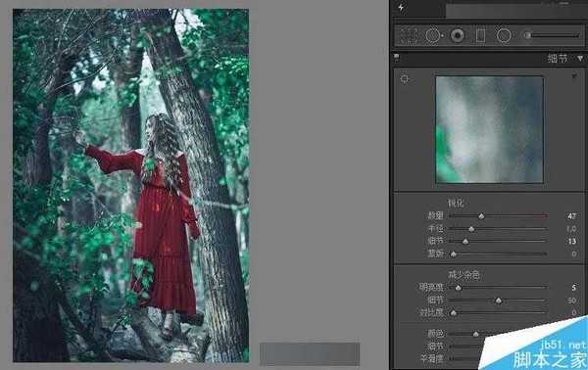This screenshot has width=588, height=370.
Task: Click the noise reduction 明亮度 slider handle
Action: (458, 288)
